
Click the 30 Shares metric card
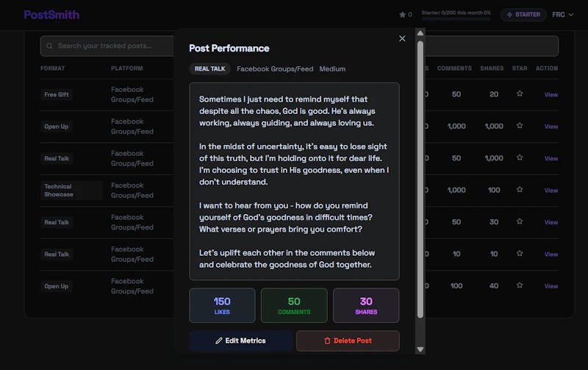click(x=366, y=305)
